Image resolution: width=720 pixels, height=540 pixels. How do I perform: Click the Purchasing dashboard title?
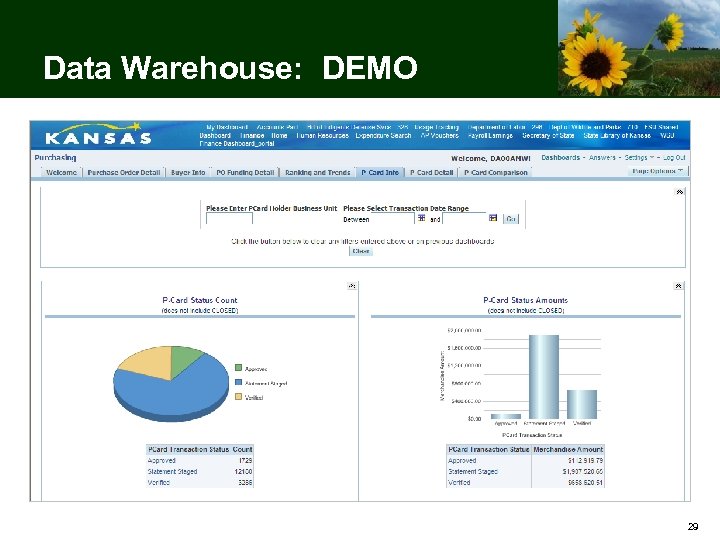click(55, 158)
